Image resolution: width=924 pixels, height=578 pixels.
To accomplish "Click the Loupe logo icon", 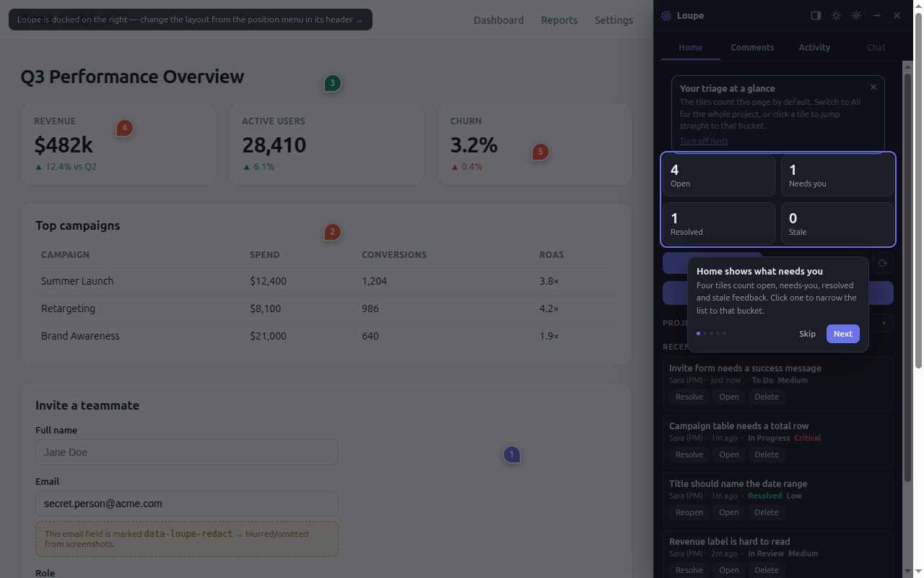I will point(666,16).
